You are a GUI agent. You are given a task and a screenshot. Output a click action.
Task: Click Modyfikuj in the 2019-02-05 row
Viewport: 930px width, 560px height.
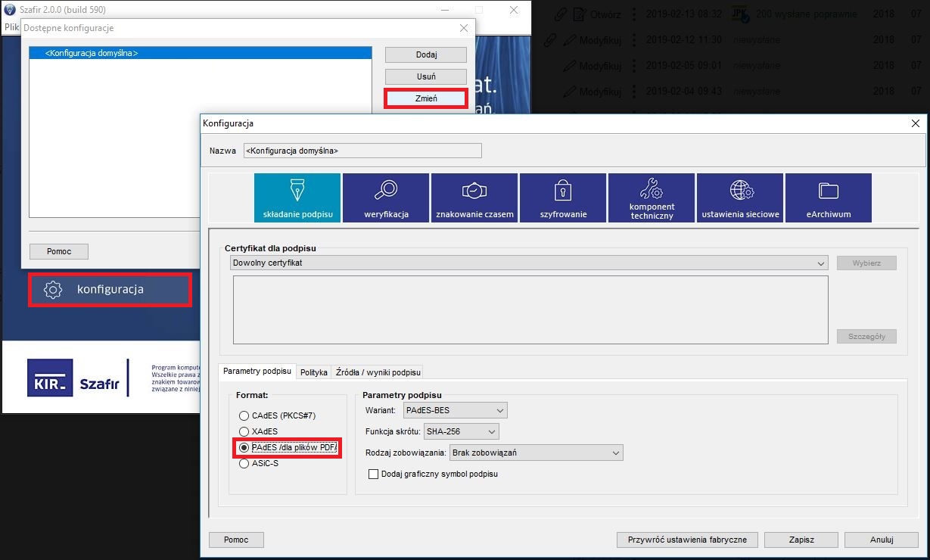[600, 67]
